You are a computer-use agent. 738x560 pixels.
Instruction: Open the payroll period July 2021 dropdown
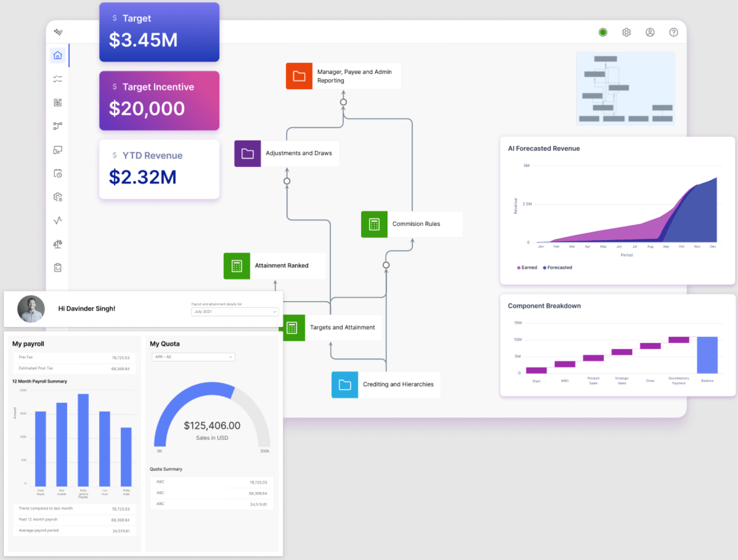235,312
